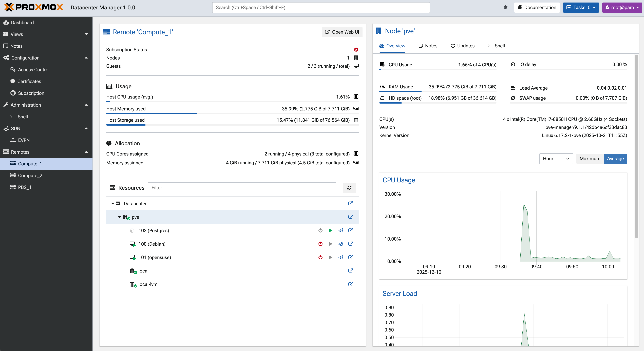Collapse the pve node tree
This screenshot has height=351, width=644.
tap(119, 217)
